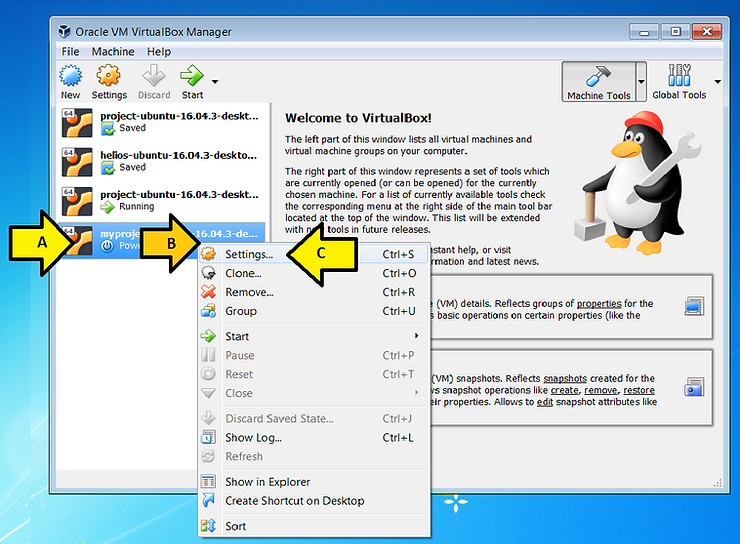This screenshot has height=544, width=740.
Task: Choose Remove... in the context menu
Action: [313, 292]
